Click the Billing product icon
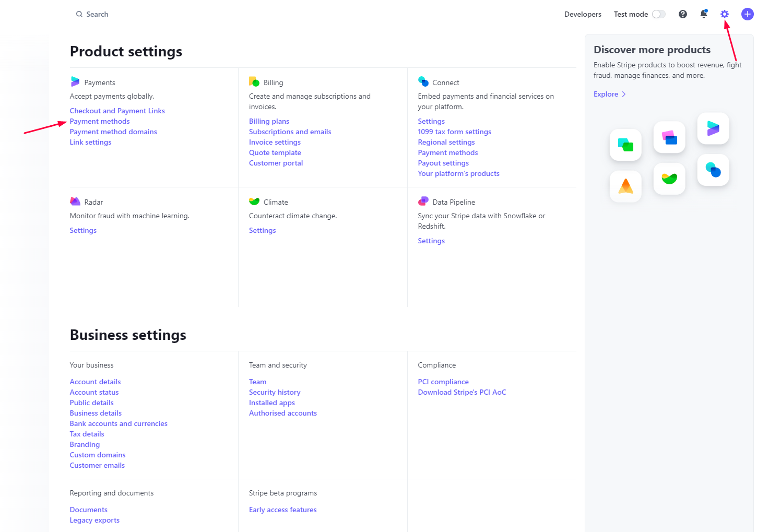 coord(254,82)
